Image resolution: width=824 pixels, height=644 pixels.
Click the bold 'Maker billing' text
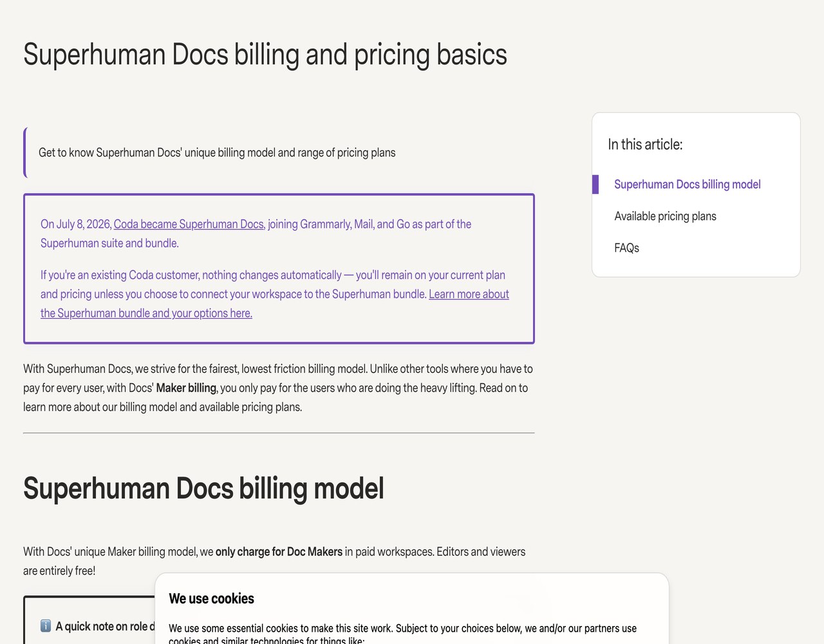[186, 388]
